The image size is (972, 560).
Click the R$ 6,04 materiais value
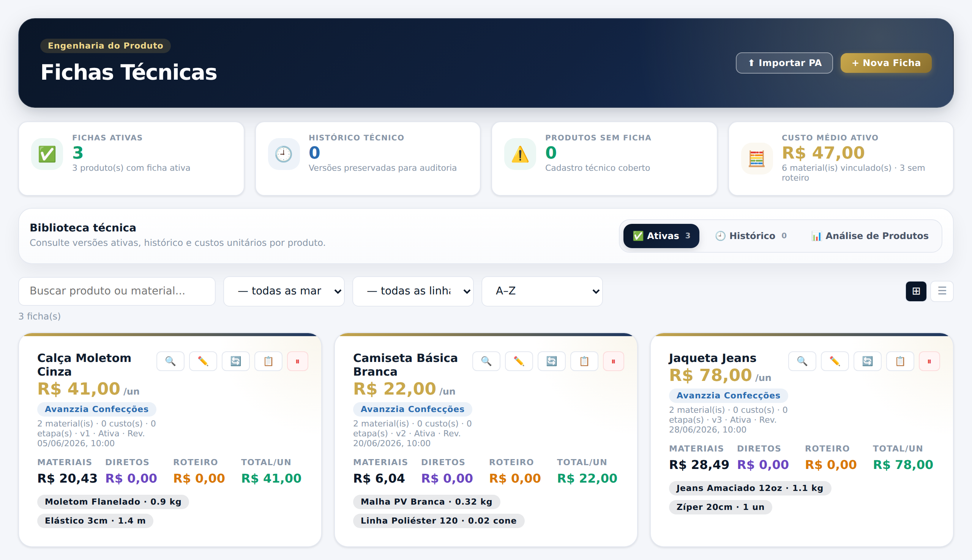[x=379, y=478]
